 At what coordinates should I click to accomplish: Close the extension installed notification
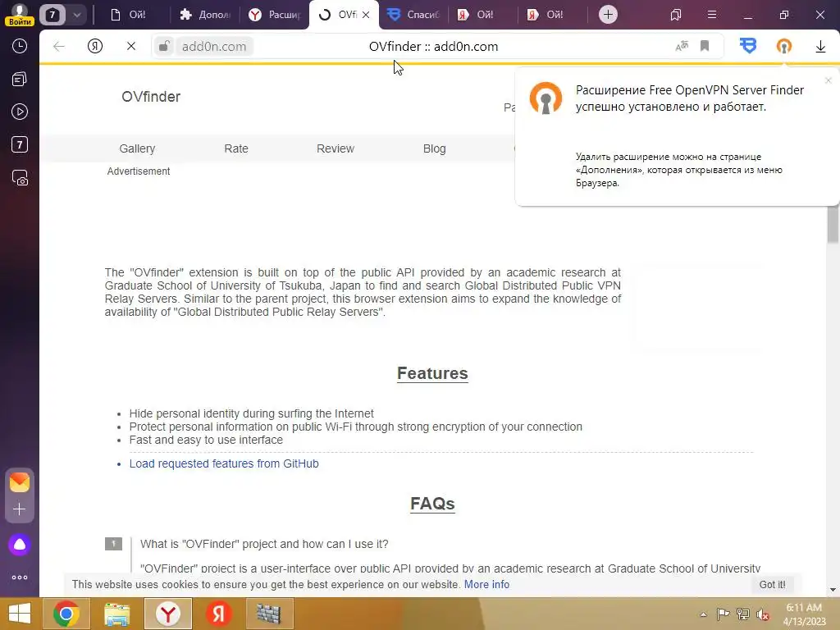(829, 80)
